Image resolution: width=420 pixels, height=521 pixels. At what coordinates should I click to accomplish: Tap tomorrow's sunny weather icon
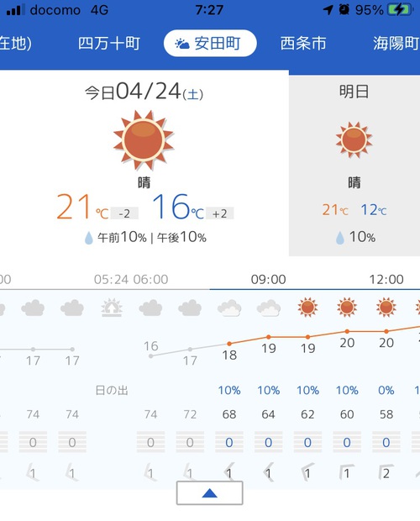(x=354, y=139)
